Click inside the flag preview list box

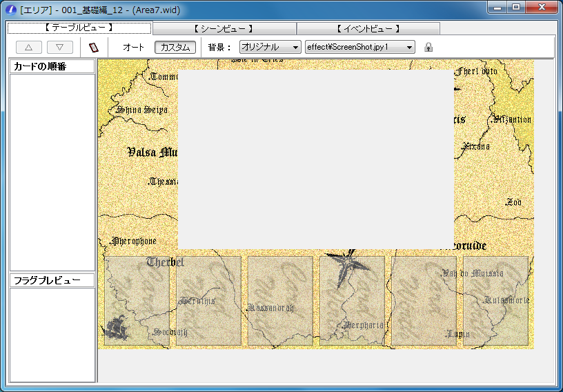tap(52, 335)
